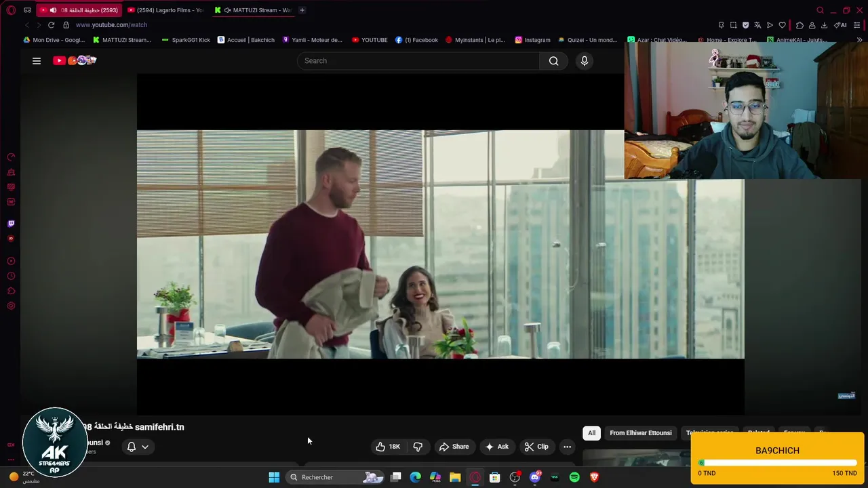Open Opera ad blocker shield

point(745,25)
